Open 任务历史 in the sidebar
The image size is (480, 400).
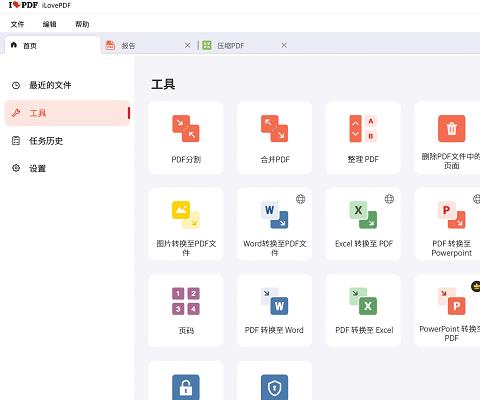coord(67,141)
